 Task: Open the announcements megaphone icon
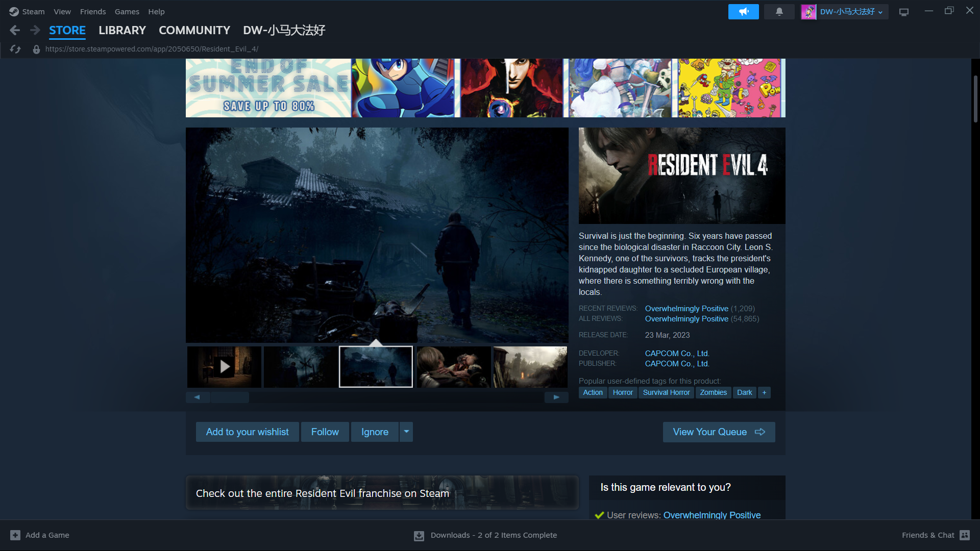(743, 11)
